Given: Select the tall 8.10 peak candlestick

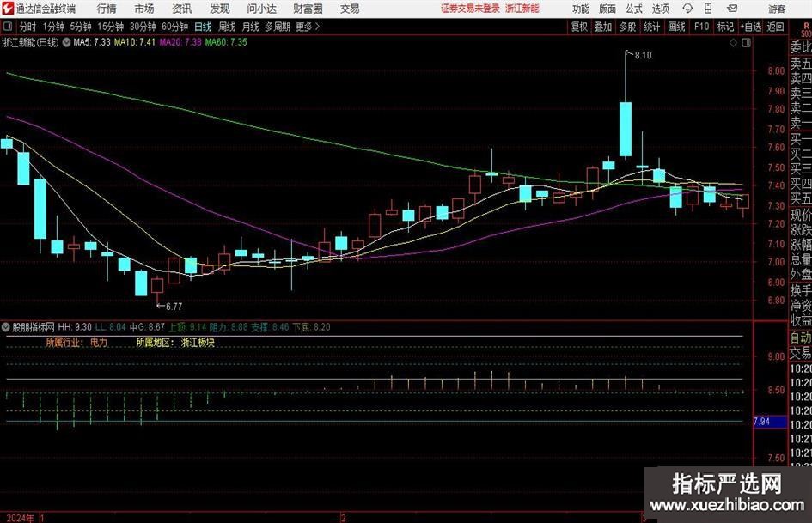Looking at the screenshot, I should [626, 129].
